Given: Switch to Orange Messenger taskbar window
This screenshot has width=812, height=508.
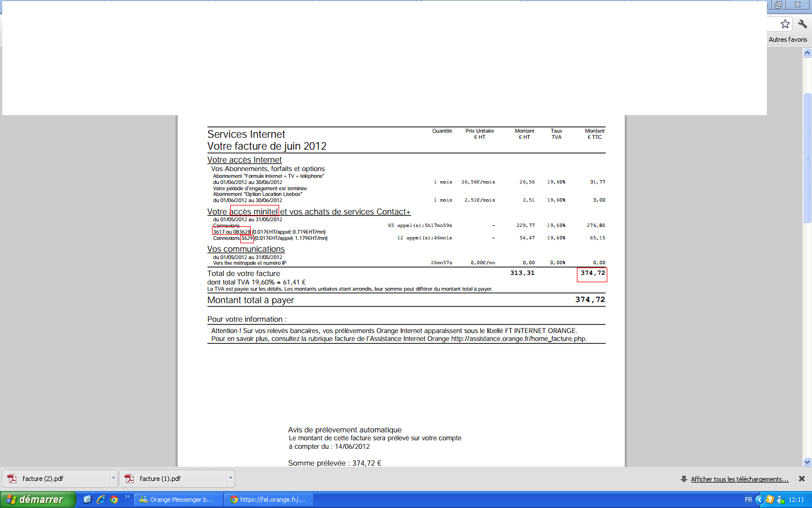Looking at the screenshot, I should 177,500.
